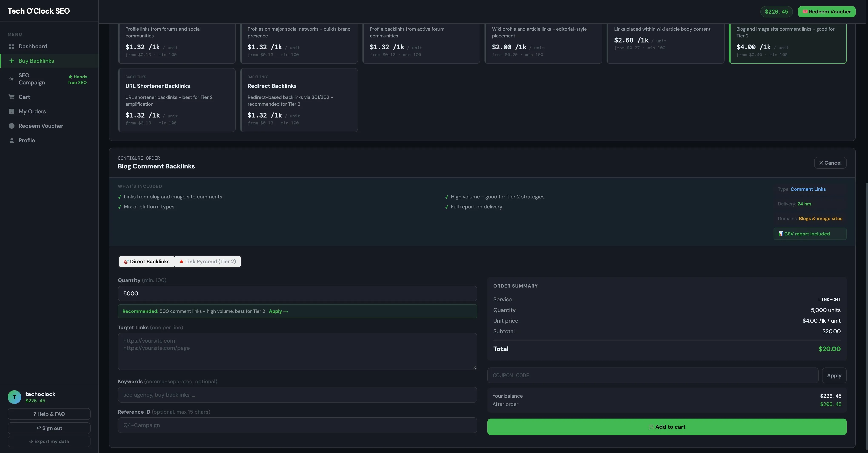Click the SEO Campaign sun icon
The width and height of the screenshot is (868, 453).
click(x=11, y=79)
